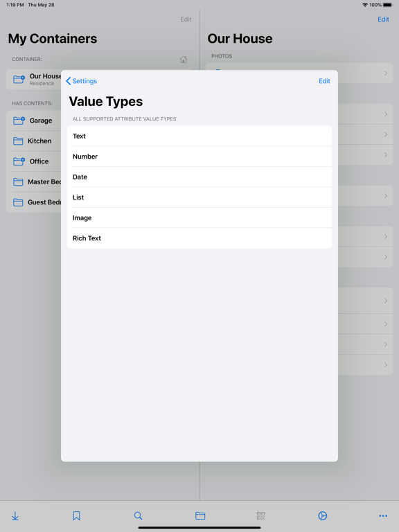The height and width of the screenshot is (532, 399).
Task: Open the more options ellipsis icon
Action: (383, 516)
